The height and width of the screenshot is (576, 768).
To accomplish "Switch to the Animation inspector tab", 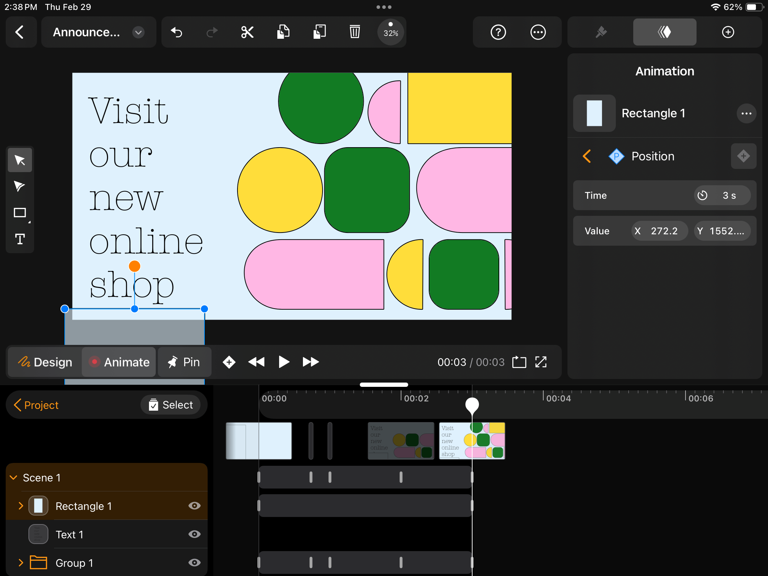I will (x=664, y=32).
